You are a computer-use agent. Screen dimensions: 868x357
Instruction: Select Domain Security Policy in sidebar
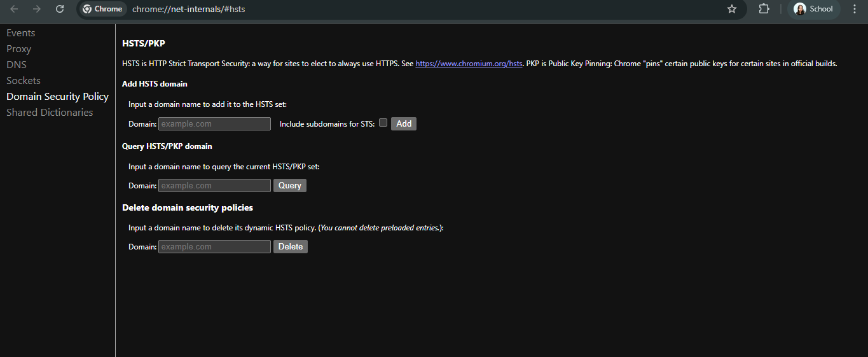click(58, 97)
